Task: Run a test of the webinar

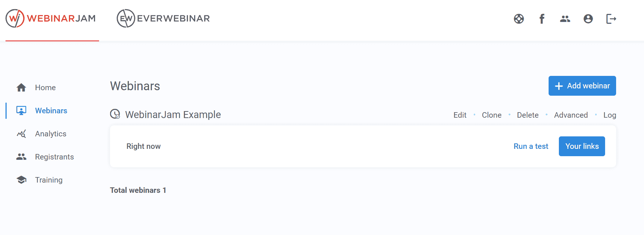Action: [x=531, y=146]
